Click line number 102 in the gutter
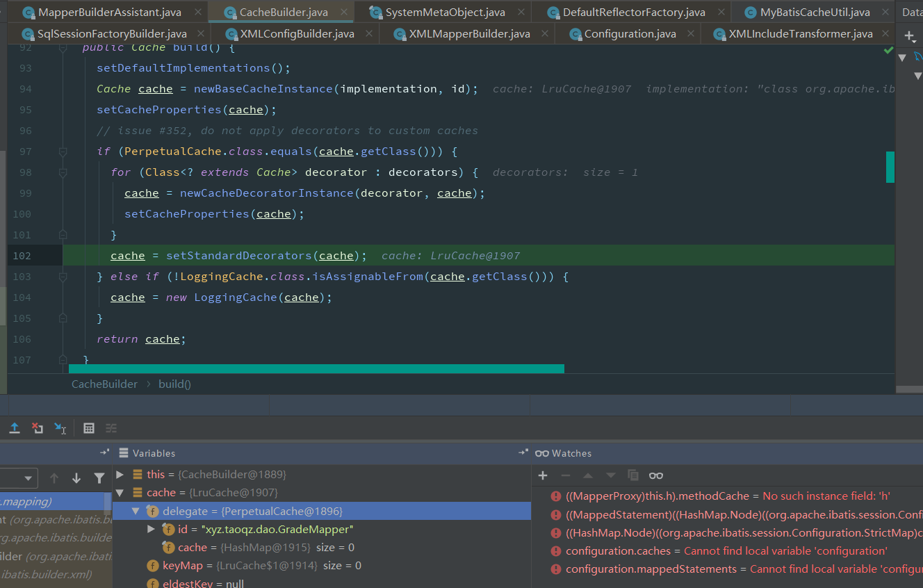The image size is (923, 588). point(22,256)
